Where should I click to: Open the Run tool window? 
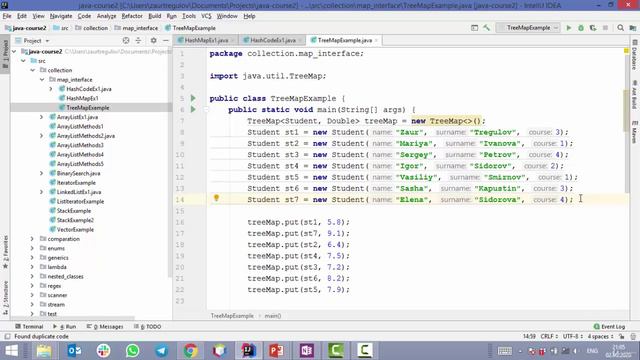coord(64,327)
